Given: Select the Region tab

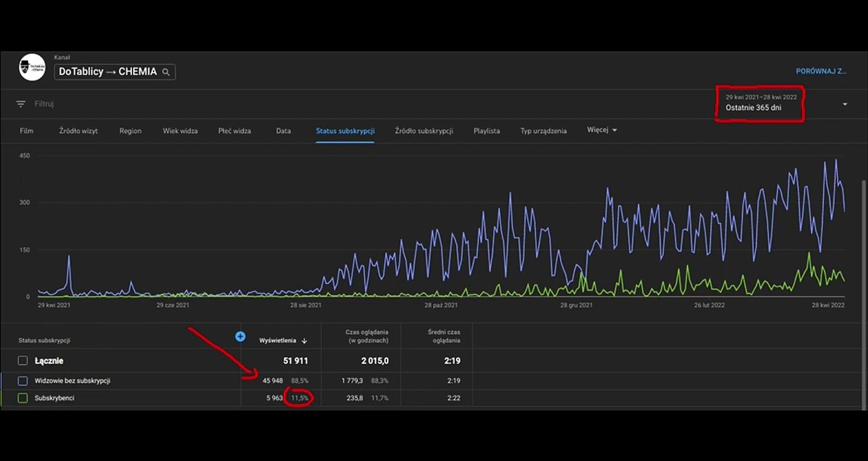Looking at the screenshot, I should click(130, 131).
